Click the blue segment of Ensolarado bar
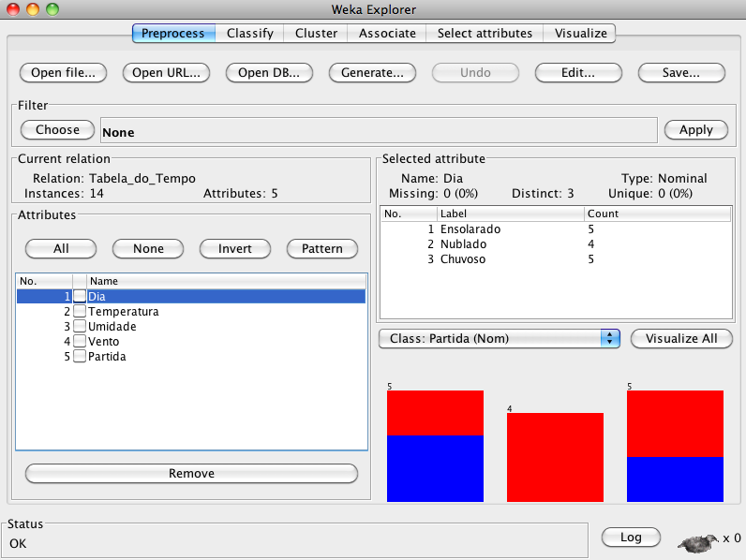This screenshot has width=746, height=560. coord(435,467)
